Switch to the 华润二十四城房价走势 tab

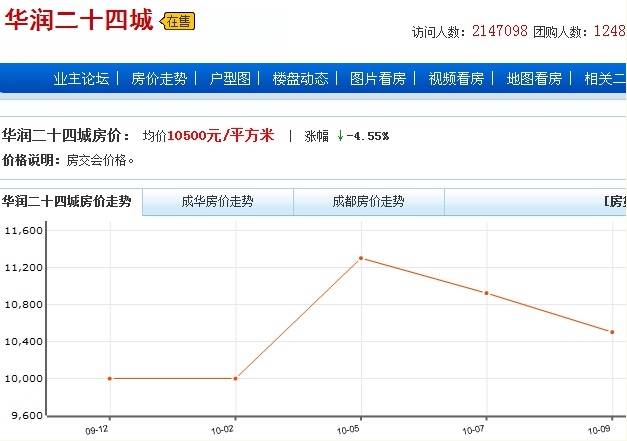tap(67, 201)
